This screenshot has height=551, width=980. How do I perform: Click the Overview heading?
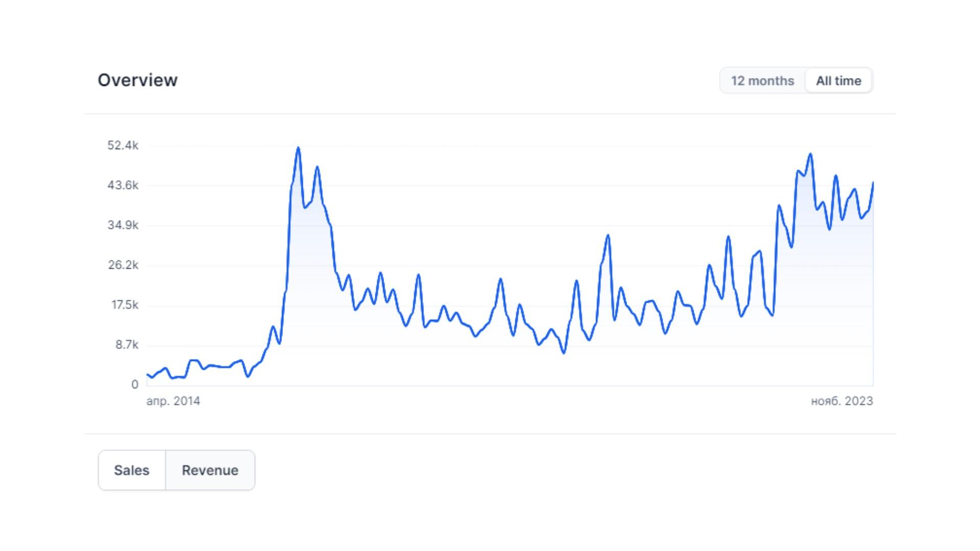[x=138, y=80]
